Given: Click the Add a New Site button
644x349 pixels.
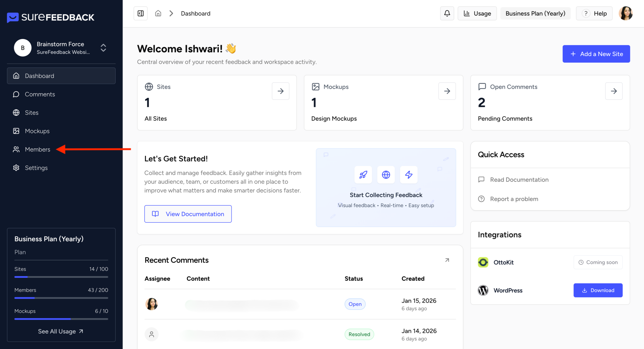Looking at the screenshot, I should [x=596, y=54].
